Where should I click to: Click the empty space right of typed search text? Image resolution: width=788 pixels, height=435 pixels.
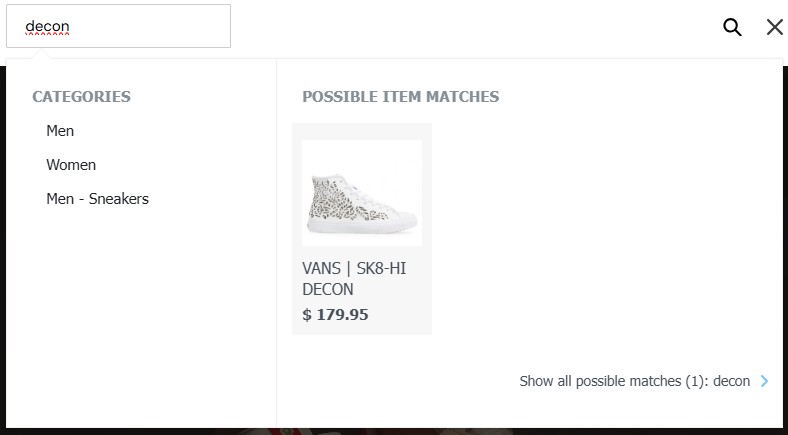pyautogui.click(x=160, y=26)
